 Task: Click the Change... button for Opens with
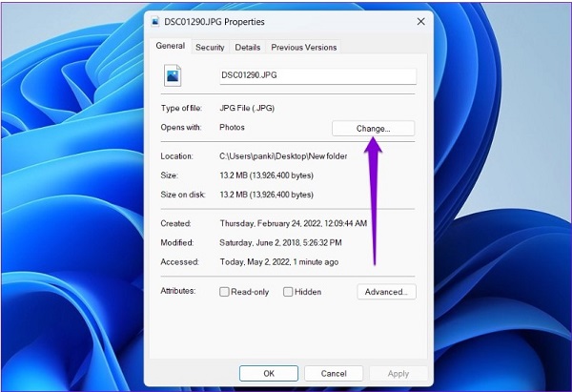pos(373,129)
